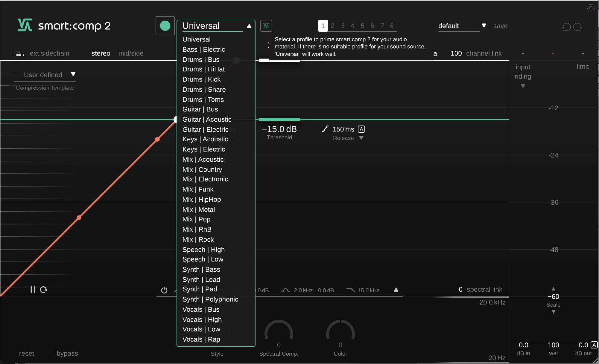Select Drums | Snare profile
The height and width of the screenshot is (364, 599).
coord(204,89)
